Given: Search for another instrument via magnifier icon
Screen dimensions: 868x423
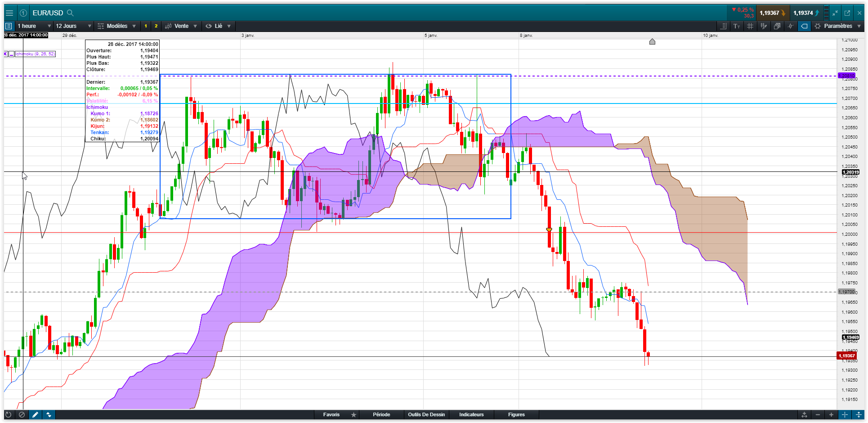Looking at the screenshot, I should click(x=70, y=13).
